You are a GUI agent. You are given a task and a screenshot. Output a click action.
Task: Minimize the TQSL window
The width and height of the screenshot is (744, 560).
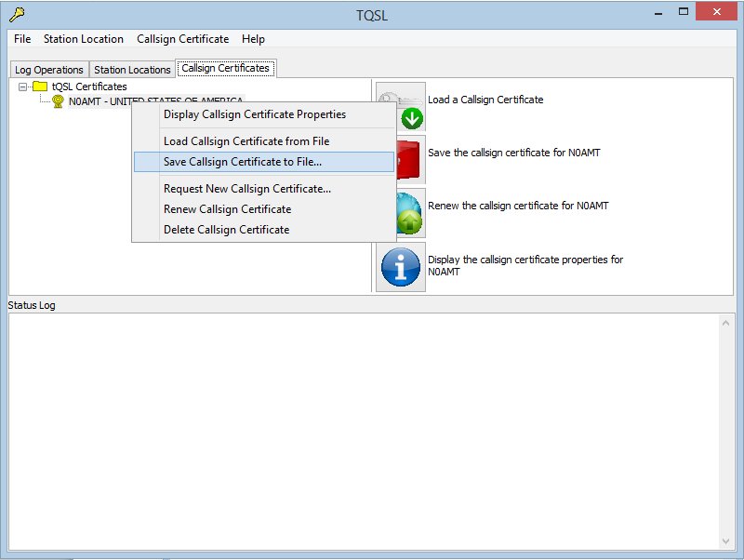pos(658,13)
